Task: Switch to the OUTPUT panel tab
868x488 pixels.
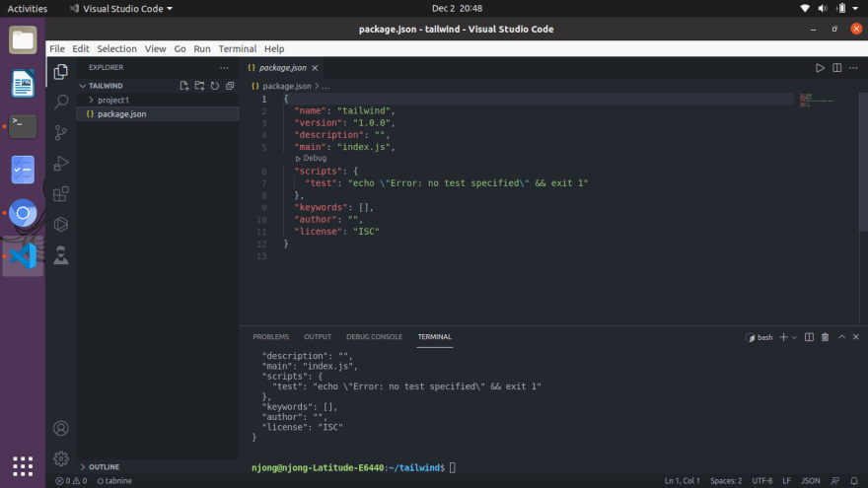Action: tap(318, 337)
